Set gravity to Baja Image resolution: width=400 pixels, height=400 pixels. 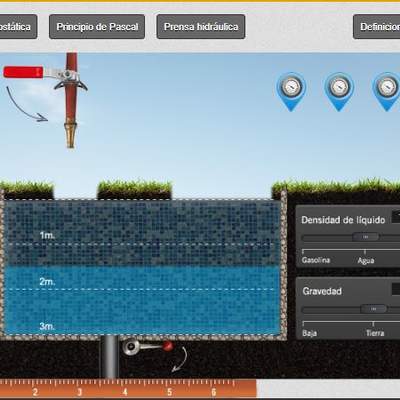point(309,333)
